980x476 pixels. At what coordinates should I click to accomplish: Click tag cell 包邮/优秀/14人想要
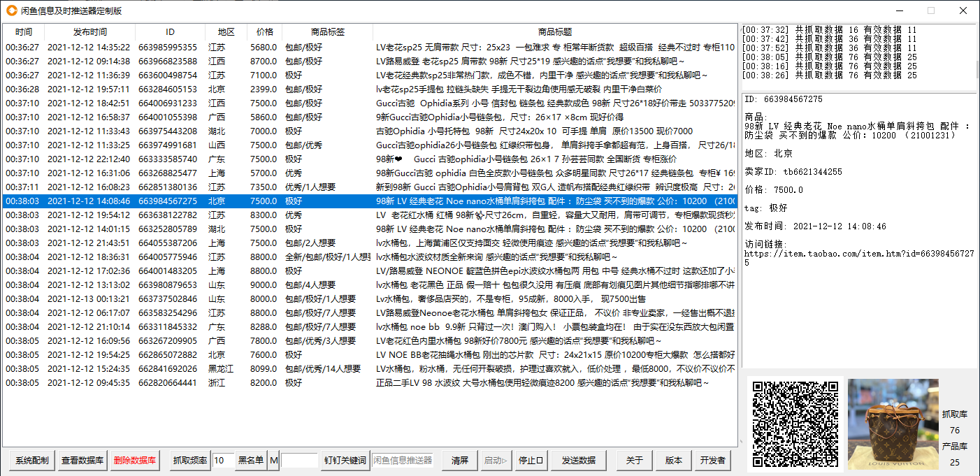click(323, 369)
